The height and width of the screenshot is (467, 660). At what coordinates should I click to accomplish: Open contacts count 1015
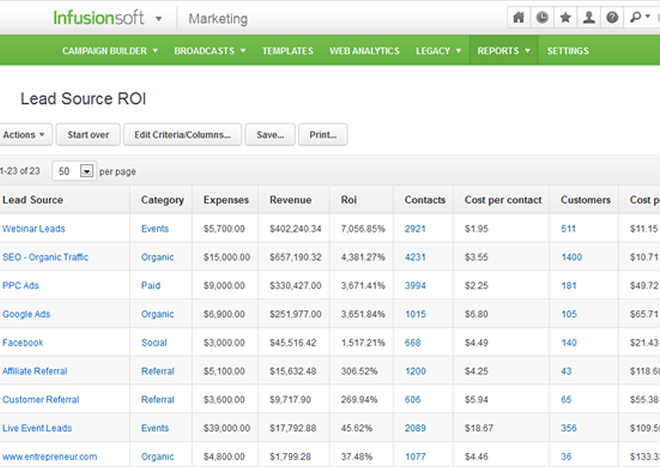415,314
